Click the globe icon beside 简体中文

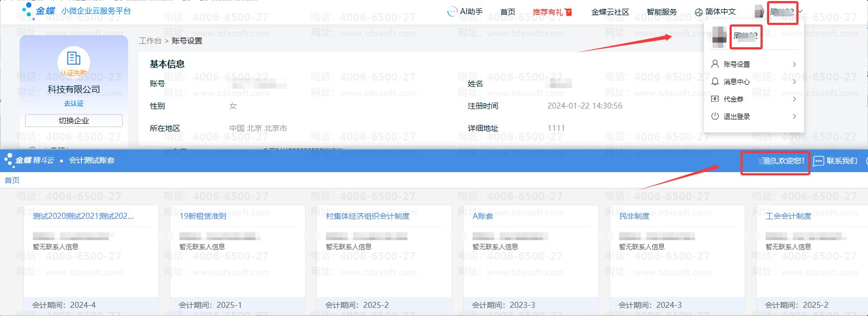(x=699, y=12)
